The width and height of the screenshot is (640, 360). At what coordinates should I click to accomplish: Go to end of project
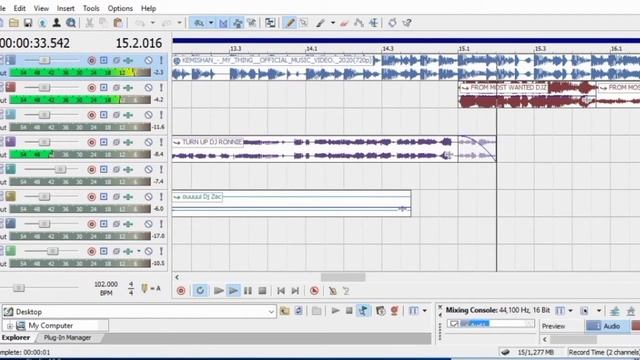coord(295,291)
